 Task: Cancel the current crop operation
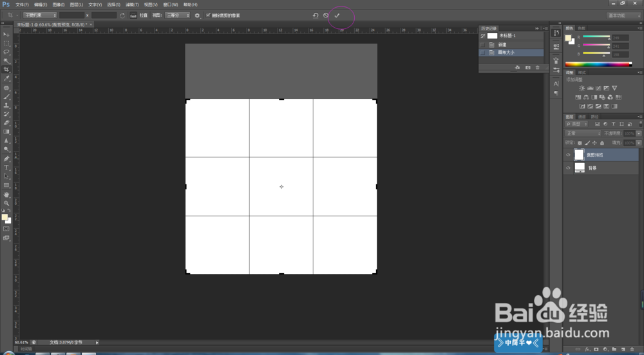(326, 15)
